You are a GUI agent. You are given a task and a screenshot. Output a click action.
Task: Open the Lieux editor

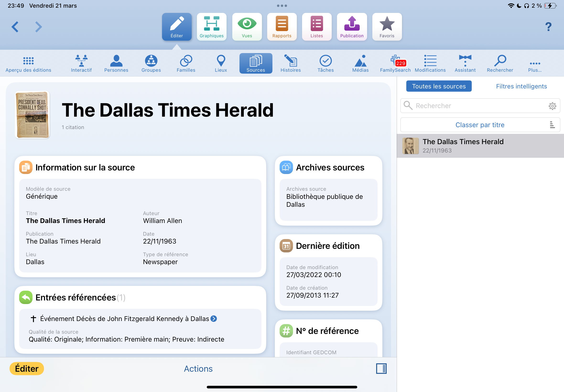tap(221, 64)
